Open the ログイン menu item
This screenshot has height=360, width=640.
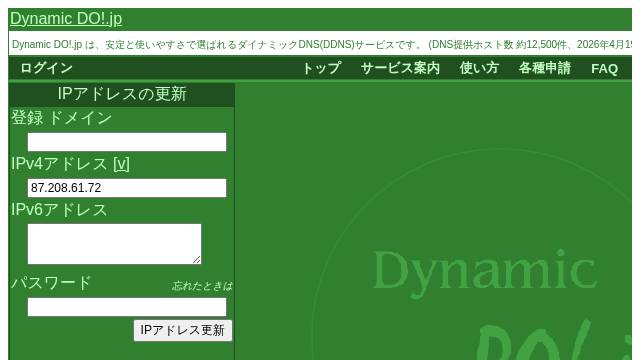click(47, 68)
